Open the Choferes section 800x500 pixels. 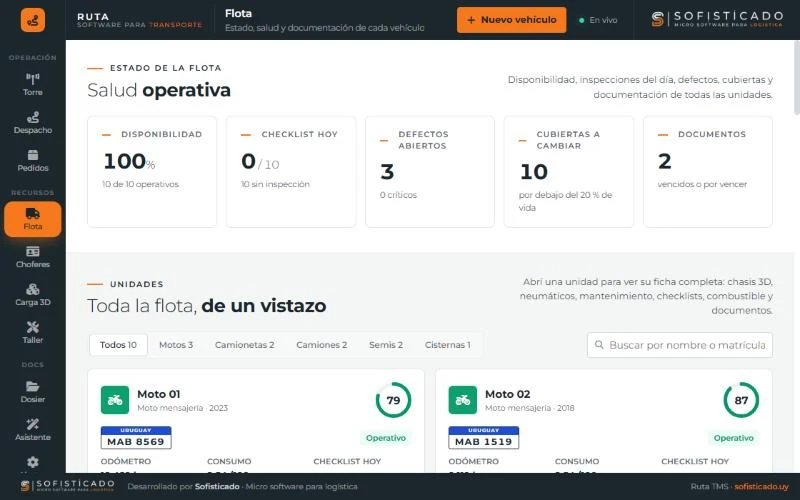click(33, 257)
